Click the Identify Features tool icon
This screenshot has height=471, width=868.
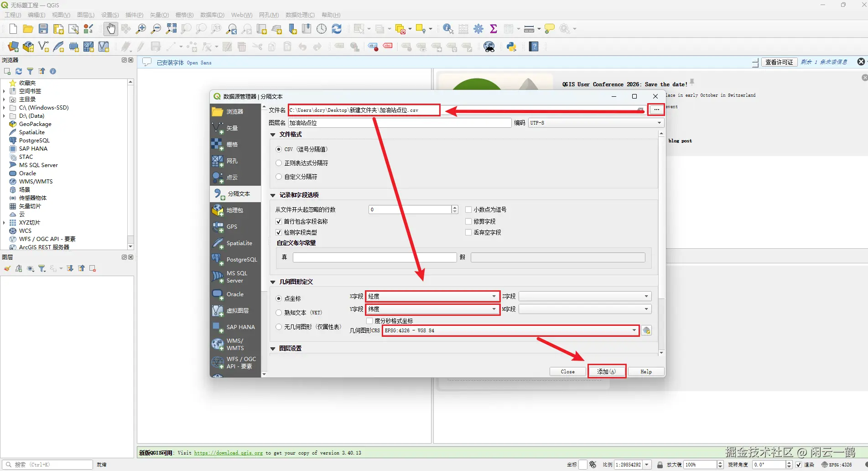pos(448,29)
